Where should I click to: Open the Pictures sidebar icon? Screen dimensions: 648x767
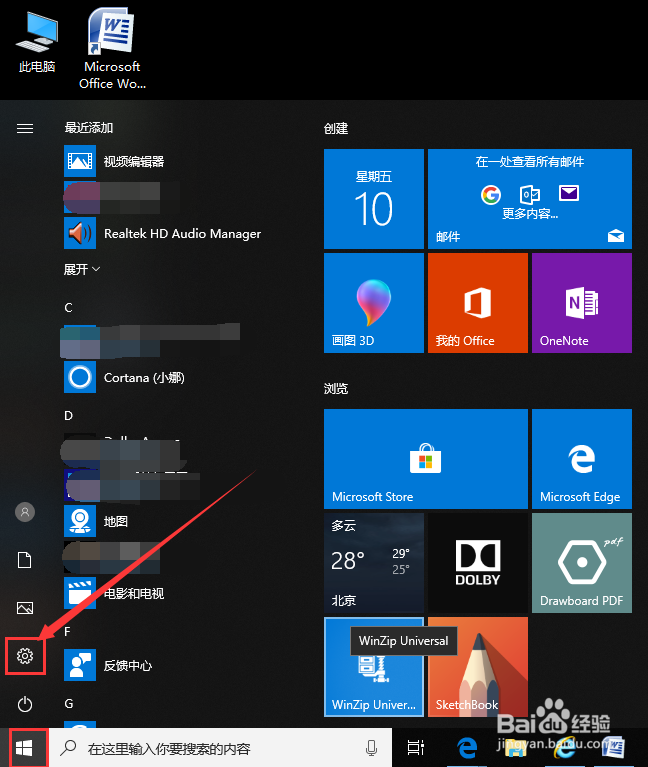[x=25, y=608]
